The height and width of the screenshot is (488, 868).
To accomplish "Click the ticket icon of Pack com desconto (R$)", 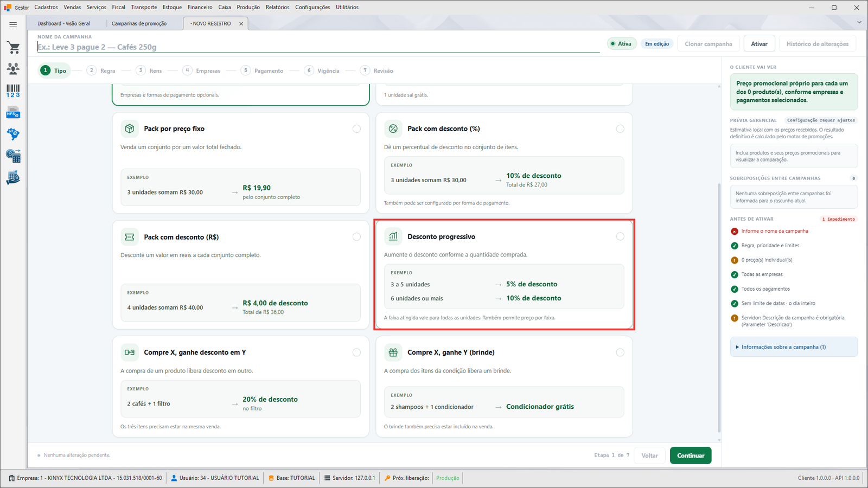I will coord(129,237).
